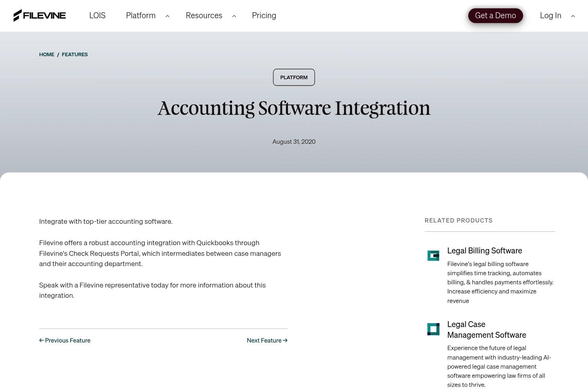Click the 'Experience the future of legal' description

click(x=499, y=366)
